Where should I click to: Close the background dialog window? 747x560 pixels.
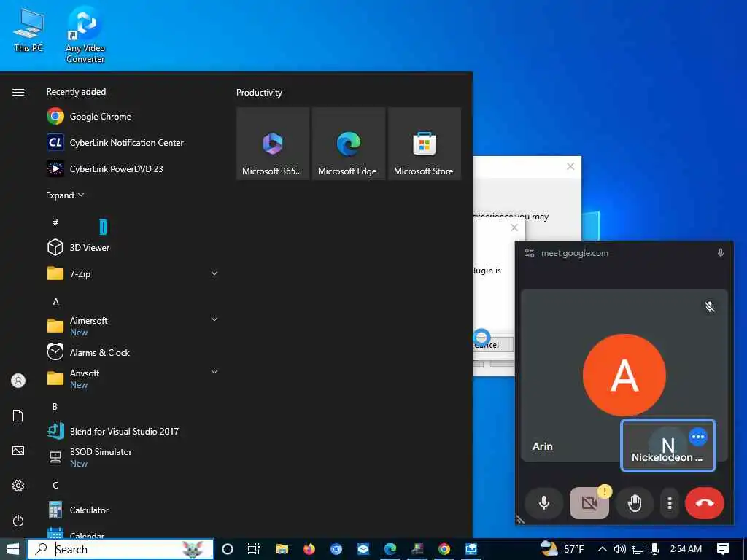[x=570, y=166]
